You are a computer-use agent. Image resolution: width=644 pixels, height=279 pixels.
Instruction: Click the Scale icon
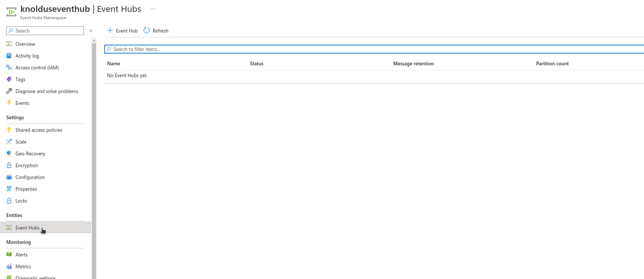9,142
